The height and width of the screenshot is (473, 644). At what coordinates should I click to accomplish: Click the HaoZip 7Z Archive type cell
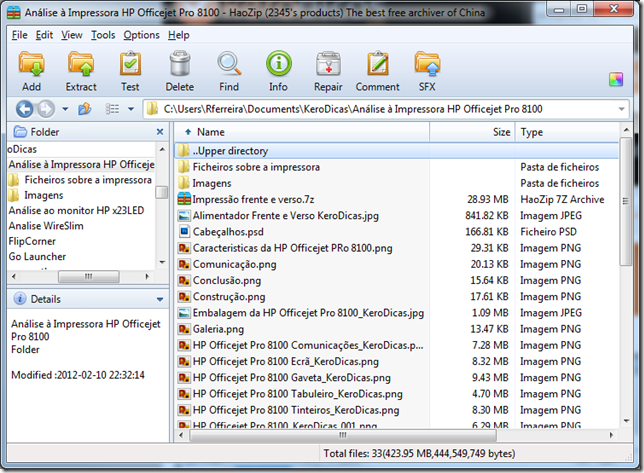tap(562, 200)
